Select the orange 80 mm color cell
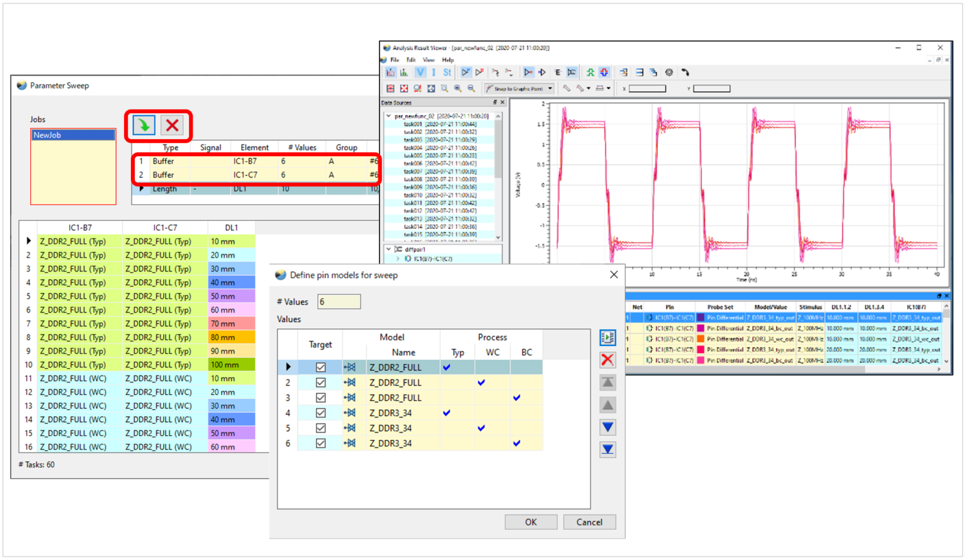The image size is (967, 560). click(231, 337)
